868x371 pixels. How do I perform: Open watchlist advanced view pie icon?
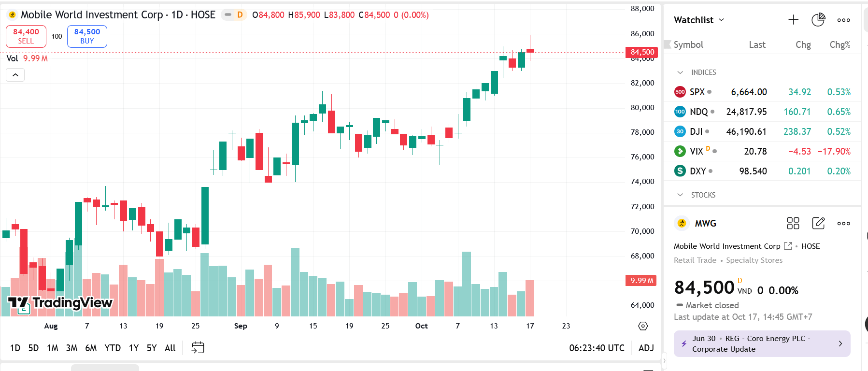[x=818, y=20]
